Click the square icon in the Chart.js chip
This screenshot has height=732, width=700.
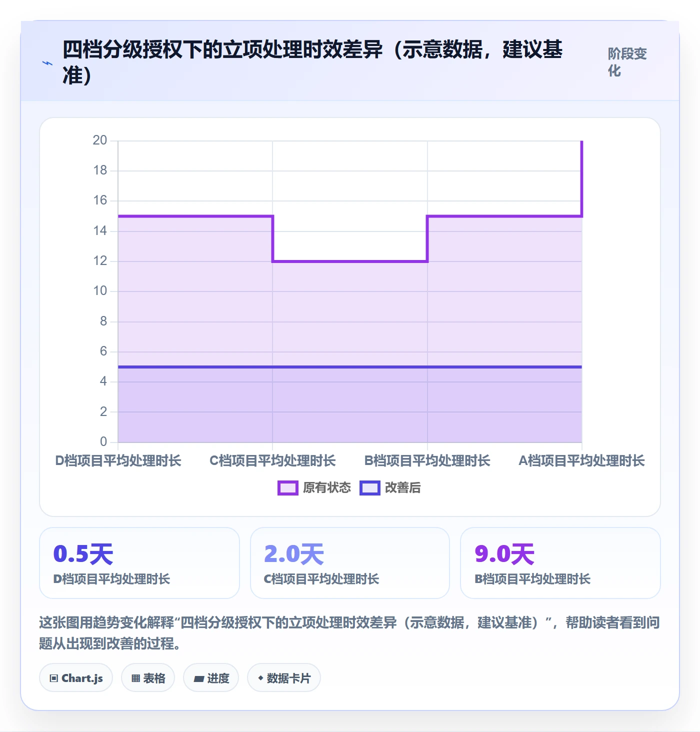tap(54, 678)
